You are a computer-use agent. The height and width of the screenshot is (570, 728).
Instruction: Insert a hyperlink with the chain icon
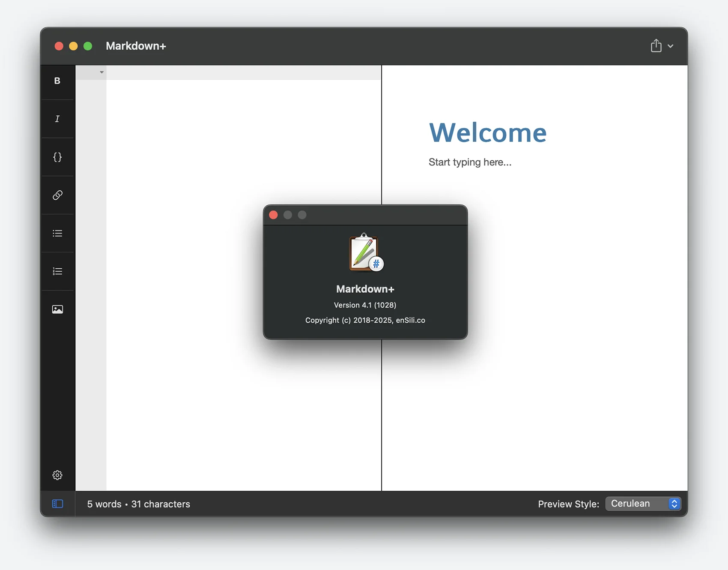pos(57,195)
